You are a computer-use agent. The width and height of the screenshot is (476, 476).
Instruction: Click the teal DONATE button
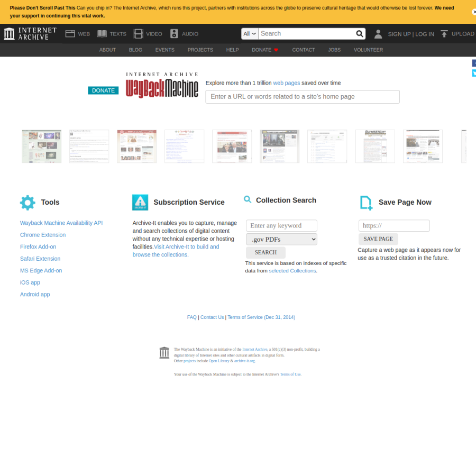(x=103, y=90)
